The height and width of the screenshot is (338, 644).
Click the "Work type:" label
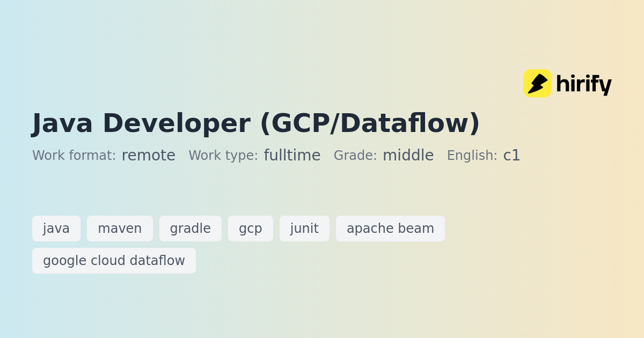click(223, 156)
